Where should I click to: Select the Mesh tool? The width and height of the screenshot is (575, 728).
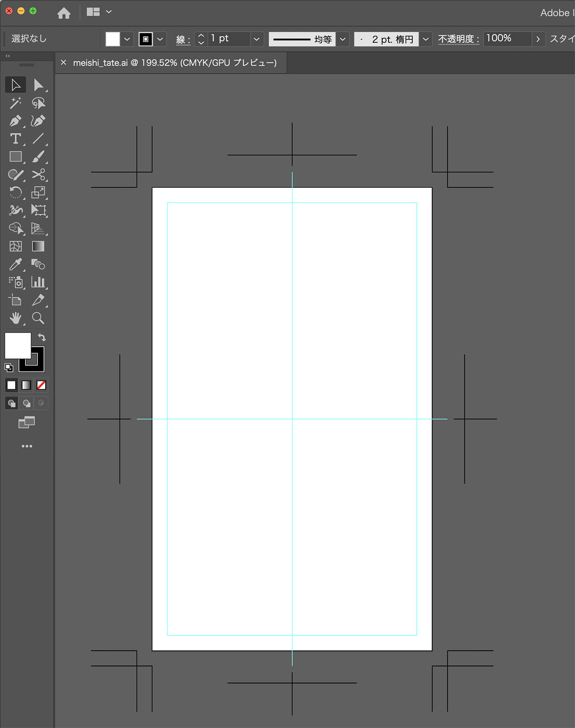[16, 246]
